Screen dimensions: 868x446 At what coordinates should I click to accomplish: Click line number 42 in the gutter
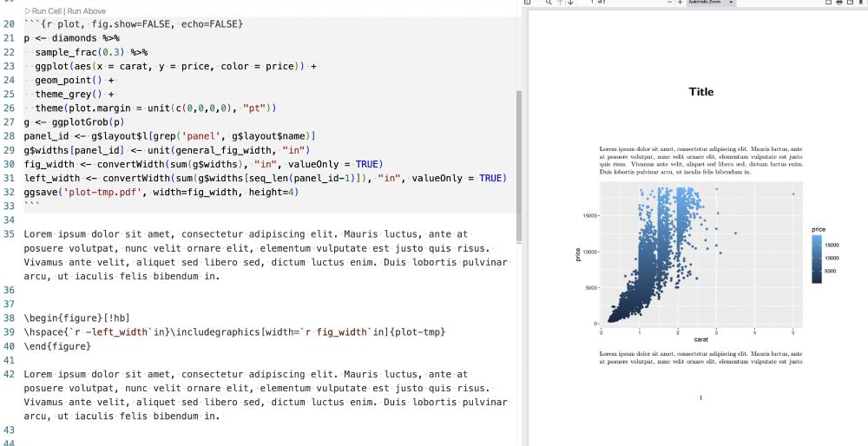9,374
